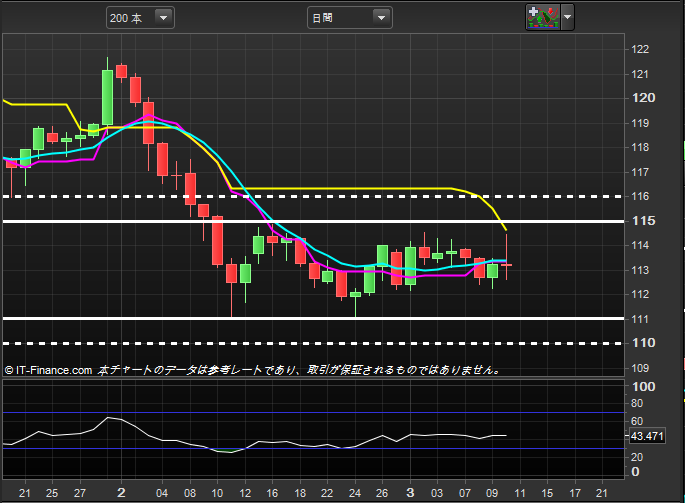Click the solid white 111 horizontal line

click(313, 319)
